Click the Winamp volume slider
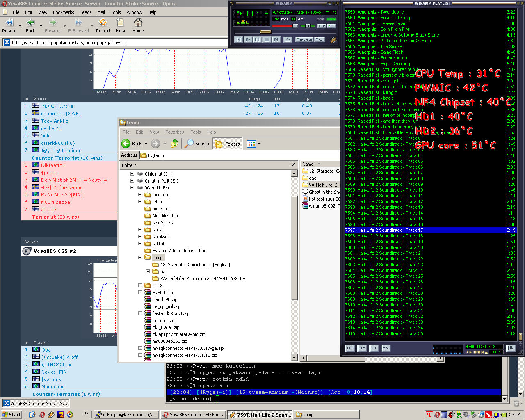Viewport: 525px width, 420px height. click(285, 26)
